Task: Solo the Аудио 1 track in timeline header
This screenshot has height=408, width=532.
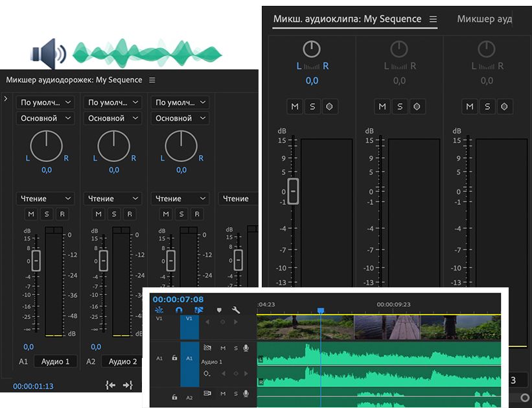Action: tap(236, 348)
